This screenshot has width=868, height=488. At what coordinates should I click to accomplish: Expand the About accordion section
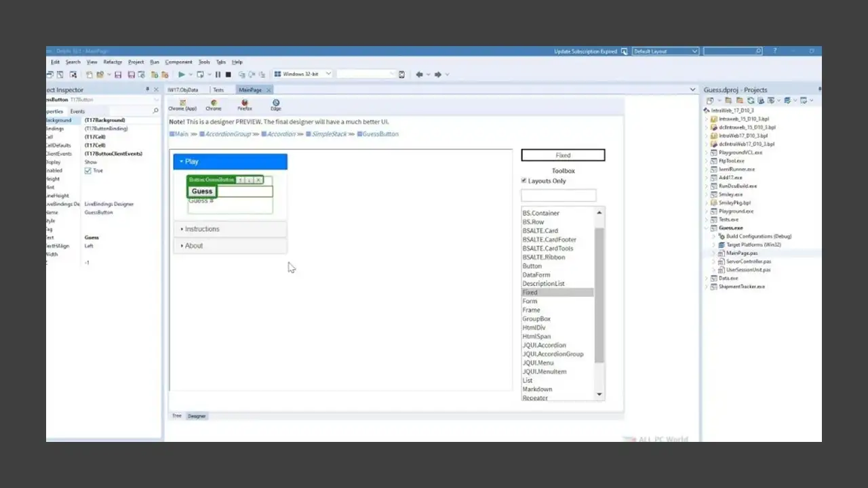(x=194, y=246)
